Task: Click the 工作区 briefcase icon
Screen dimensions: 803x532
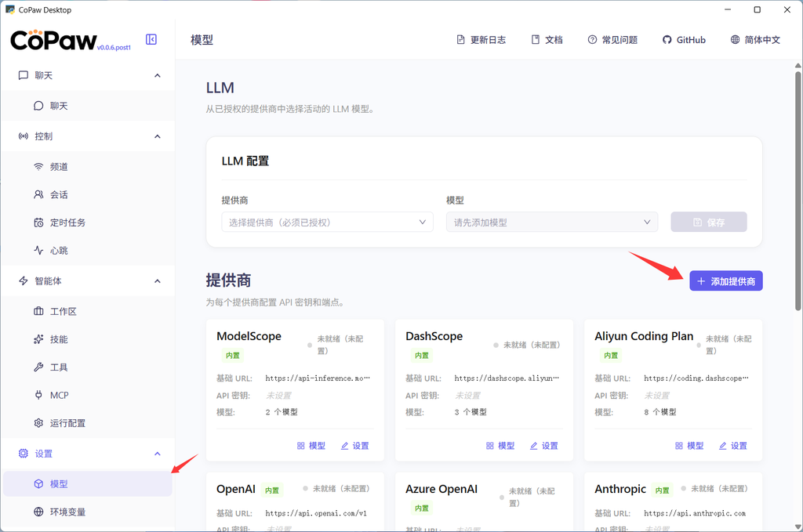Action: (38, 311)
